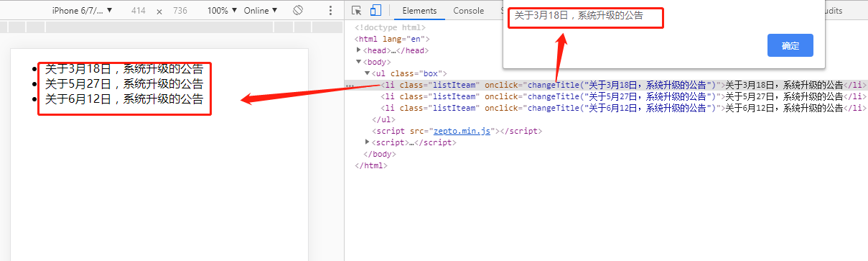
Task: Switch to the Elements tab
Action: (x=420, y=11)
